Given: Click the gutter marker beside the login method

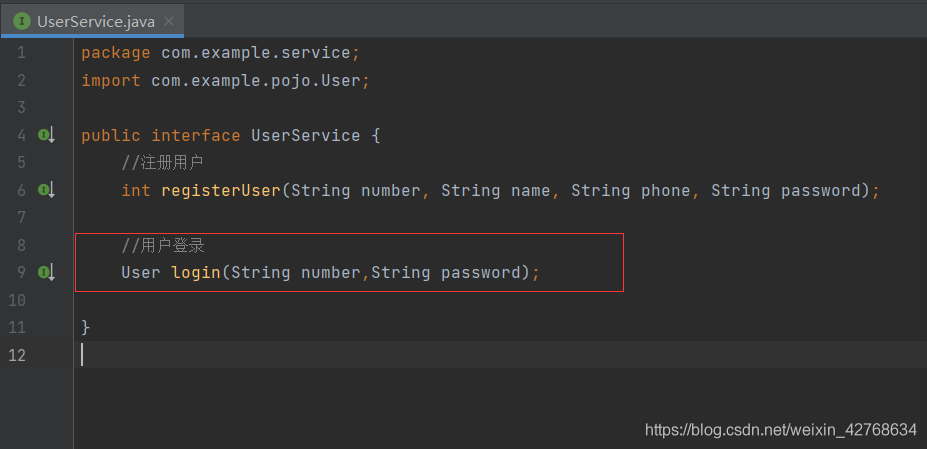Looking at the screenshot, I should click(x=46, y=272).
